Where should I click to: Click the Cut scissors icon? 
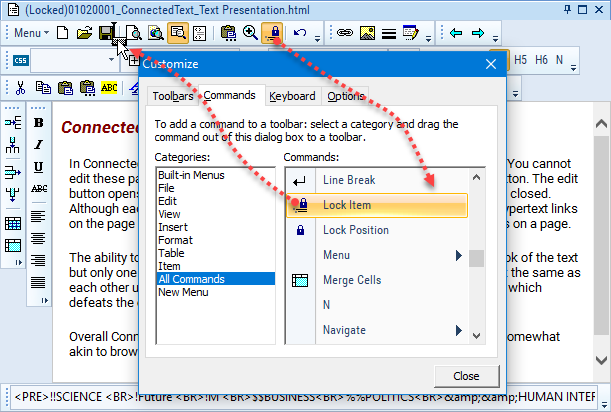tap(20, 88)
